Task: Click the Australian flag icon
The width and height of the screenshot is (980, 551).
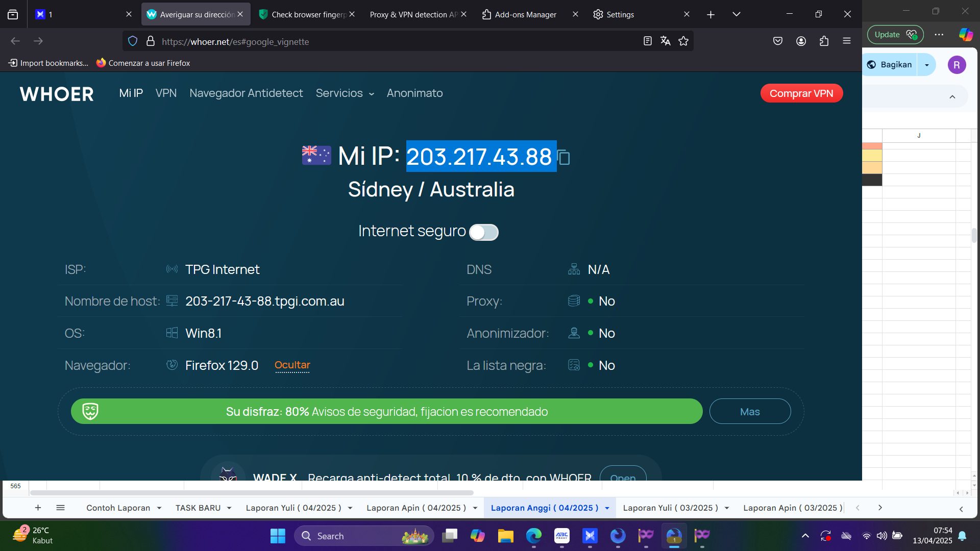Action: (x=316, y=156)
